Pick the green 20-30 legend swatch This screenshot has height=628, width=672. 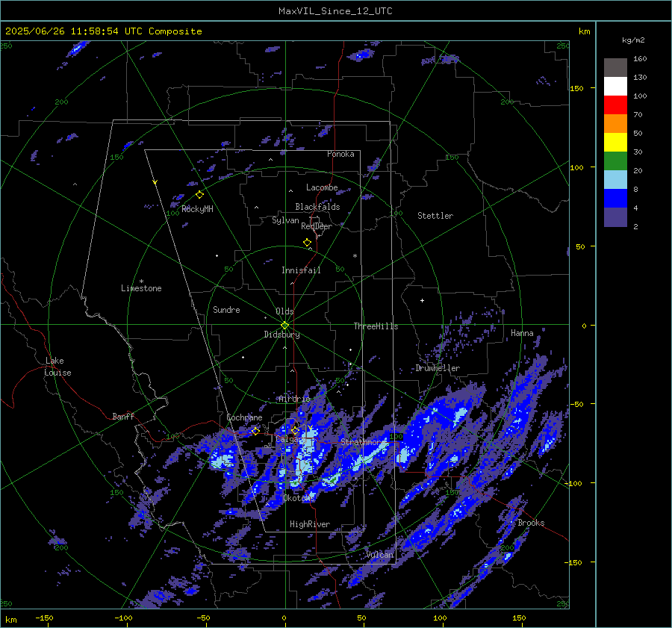pyautogui.click(x=615, y=161)
